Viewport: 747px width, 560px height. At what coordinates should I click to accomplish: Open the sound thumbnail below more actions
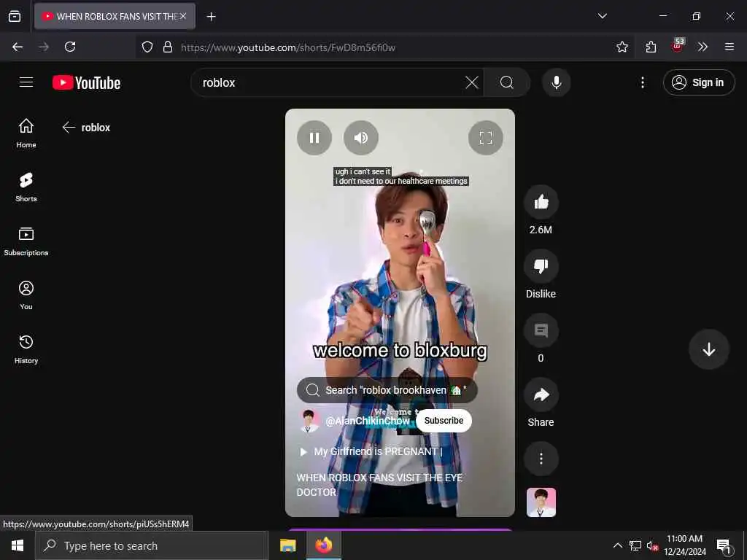coord(541,502)
